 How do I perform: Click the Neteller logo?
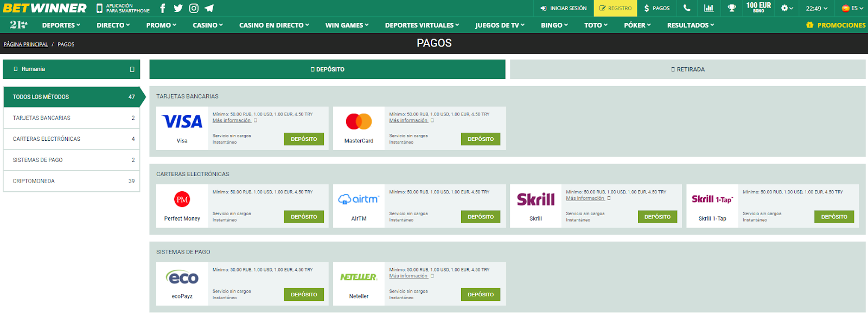pyautogui.click(x=359, y=277)
